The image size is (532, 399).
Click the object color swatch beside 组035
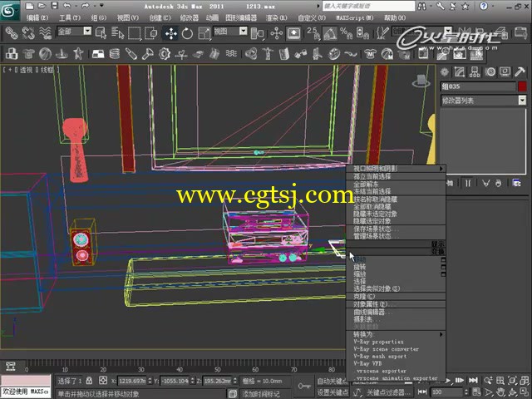tap(523, 86)
